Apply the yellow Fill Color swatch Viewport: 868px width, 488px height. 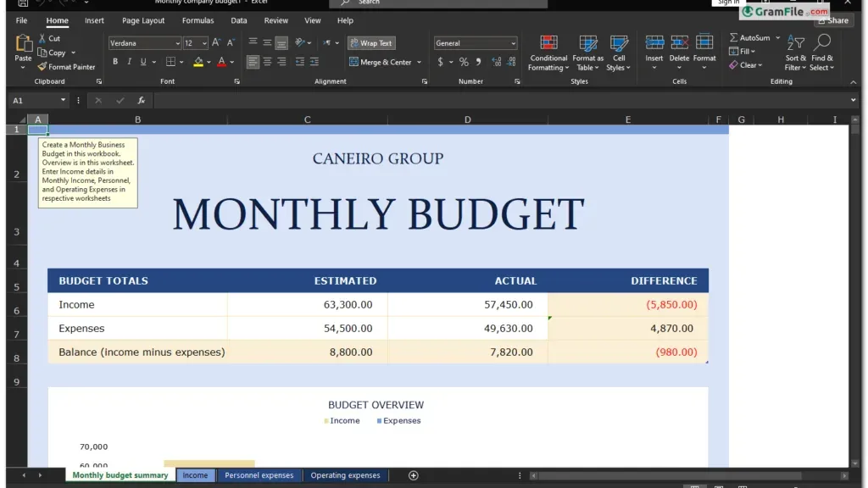pos(198,62)
